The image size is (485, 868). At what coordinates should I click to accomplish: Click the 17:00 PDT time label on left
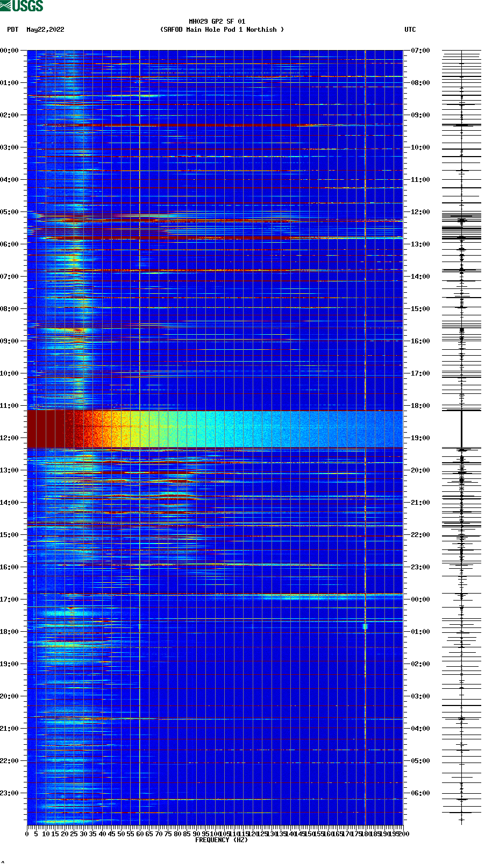click(x=10, y=599)
